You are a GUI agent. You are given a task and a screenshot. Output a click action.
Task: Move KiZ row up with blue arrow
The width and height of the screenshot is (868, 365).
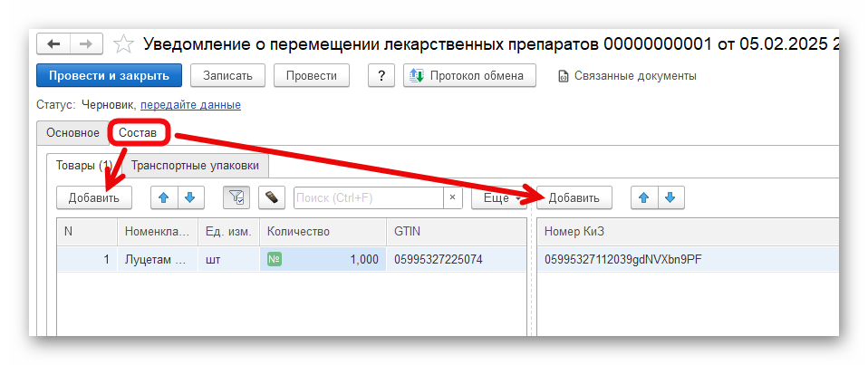click(x=644, y=198)
